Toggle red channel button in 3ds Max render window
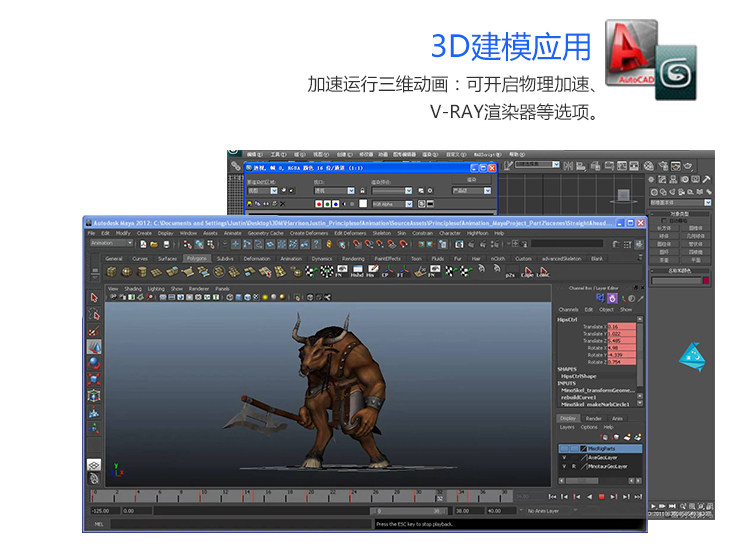Image resolution: width=750 pixels, height=557 pixels. pos(319,204)
